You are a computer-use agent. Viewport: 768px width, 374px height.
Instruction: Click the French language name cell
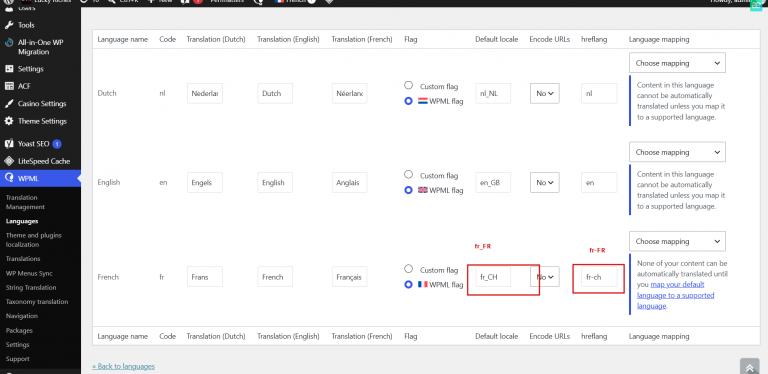108,277
